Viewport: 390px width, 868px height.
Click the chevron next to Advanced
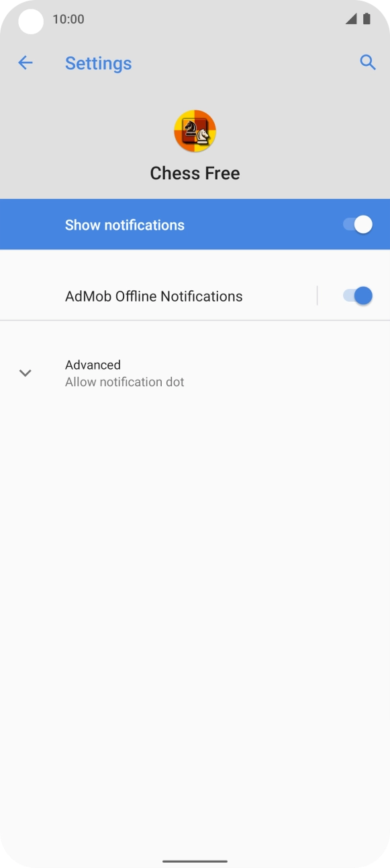26,373
